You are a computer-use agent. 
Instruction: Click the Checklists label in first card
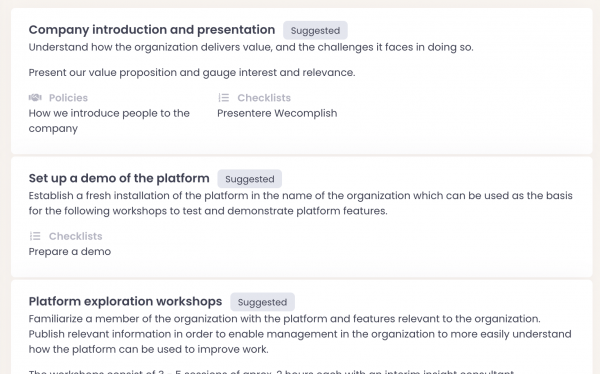(x=264, y=98)
